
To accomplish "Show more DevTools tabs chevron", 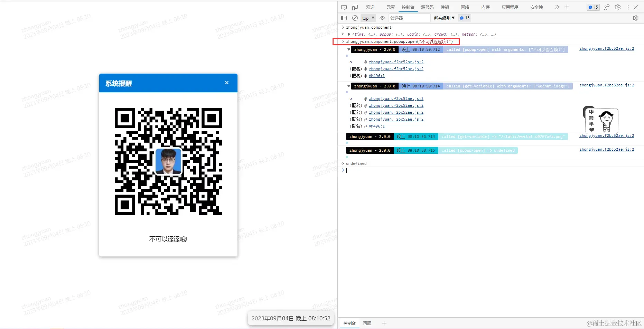I will (557, 7).
